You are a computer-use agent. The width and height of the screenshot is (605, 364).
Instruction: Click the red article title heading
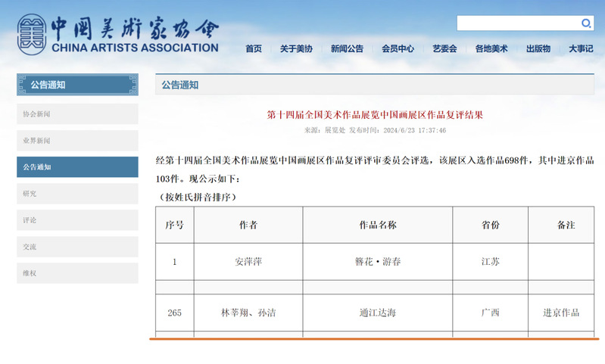[x=375, y=114]
